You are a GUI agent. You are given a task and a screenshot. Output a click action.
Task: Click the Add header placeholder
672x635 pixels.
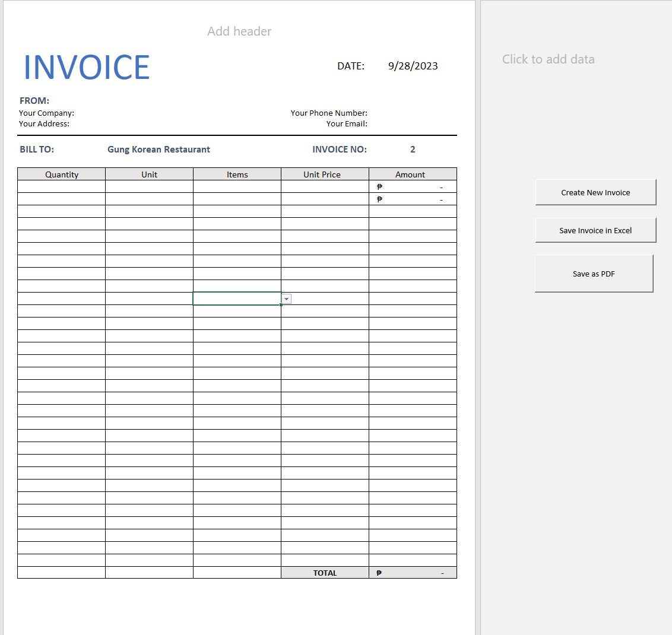point(239,31)
